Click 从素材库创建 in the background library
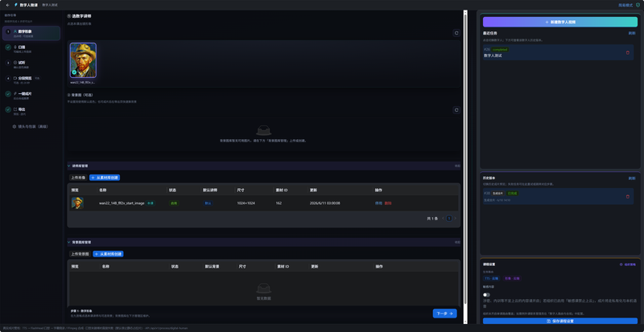 [x=108, y=254]
